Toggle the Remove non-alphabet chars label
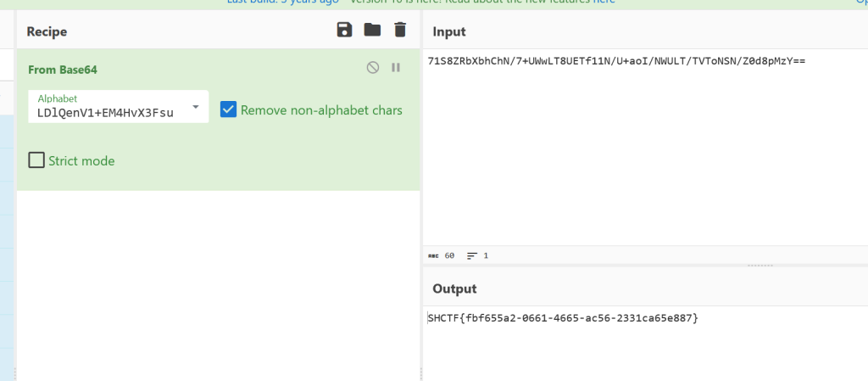 click(x=321, y=110)
